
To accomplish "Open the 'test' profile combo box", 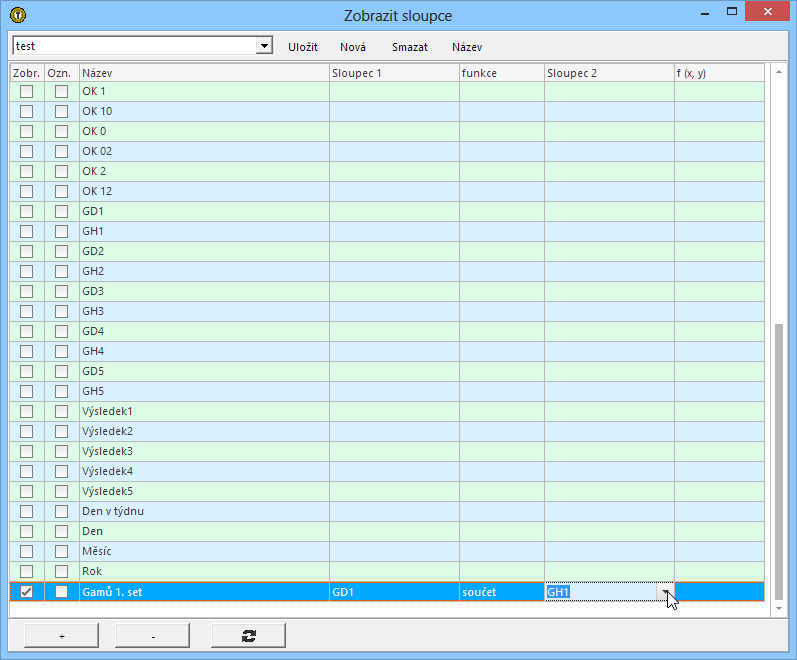I will click(x=264, y=46).
